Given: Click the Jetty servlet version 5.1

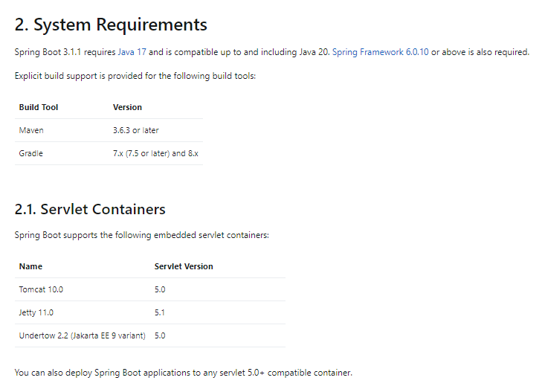Looking at the screenshot, I should (160, 312).
